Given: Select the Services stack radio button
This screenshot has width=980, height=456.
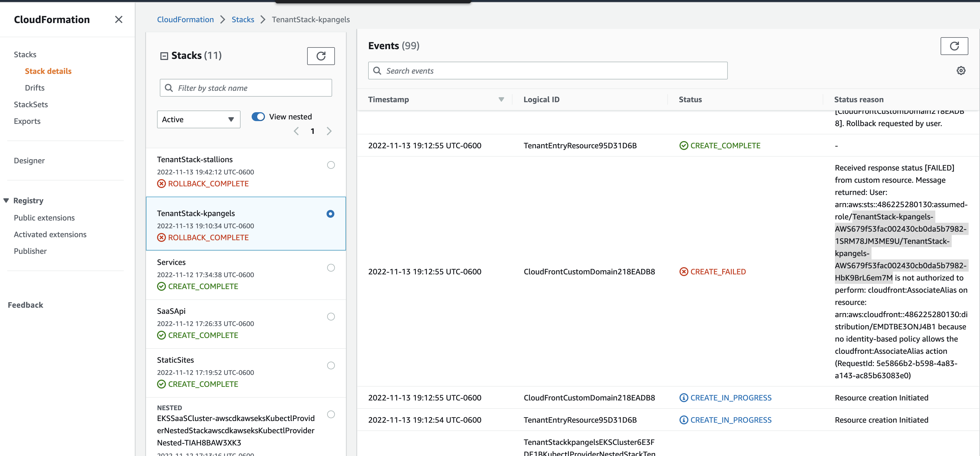Looking at the screenshot, I should (x=331, y=268).
